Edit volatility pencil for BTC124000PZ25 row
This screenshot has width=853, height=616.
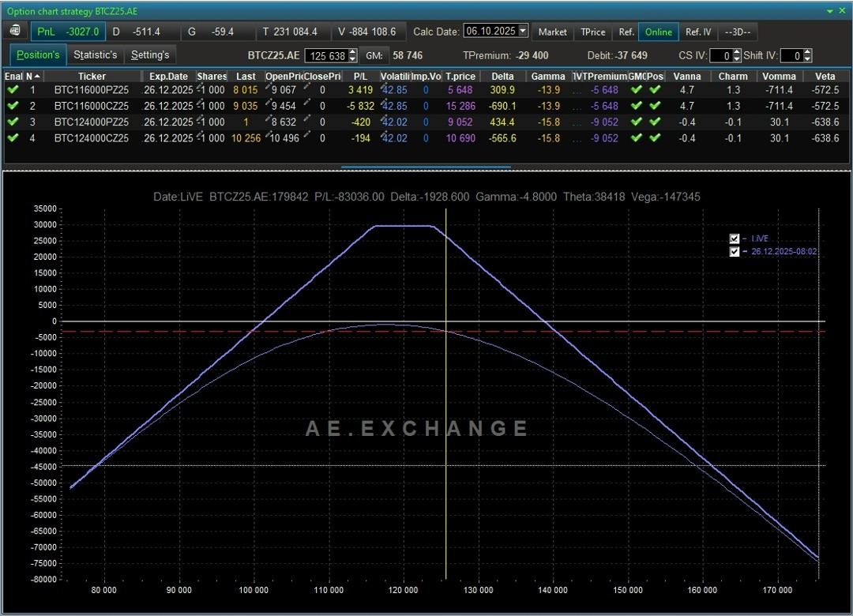384,119
